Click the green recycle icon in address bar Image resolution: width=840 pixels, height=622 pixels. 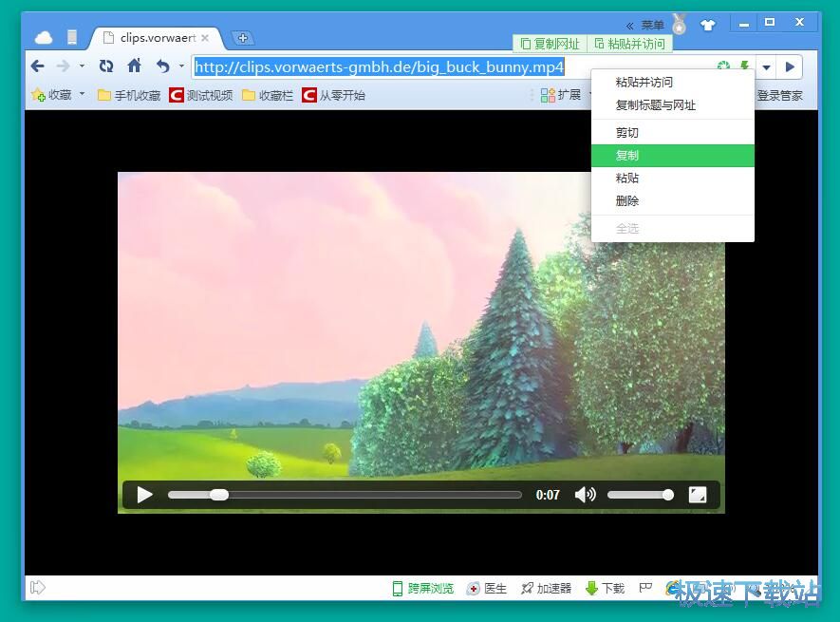724,66
